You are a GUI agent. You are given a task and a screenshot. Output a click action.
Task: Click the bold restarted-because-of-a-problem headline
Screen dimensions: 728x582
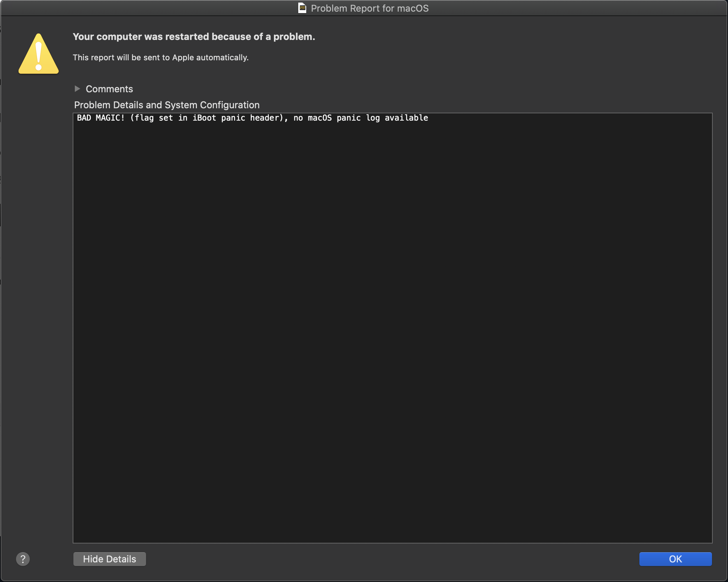pyautogui.click(x=194, y=37)
